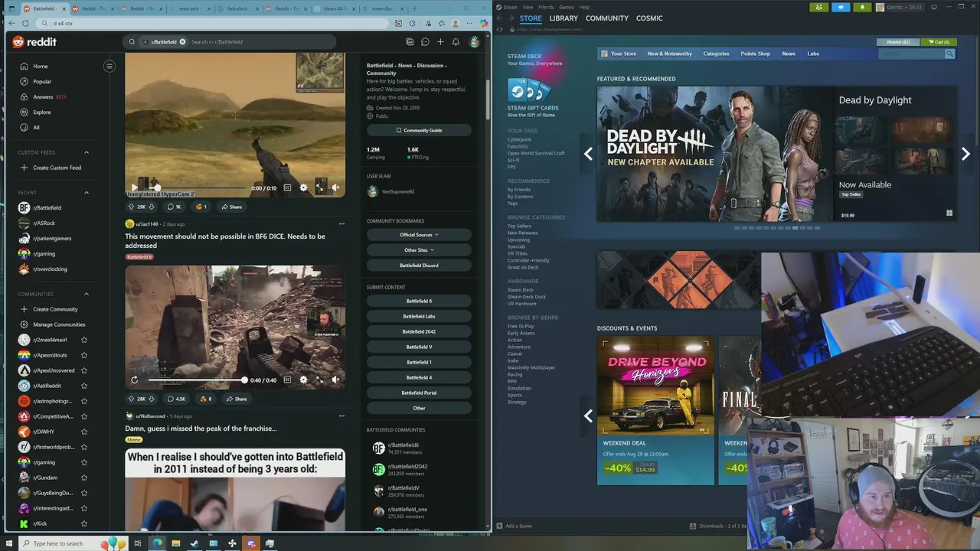Switch to Steam COMMUNITY tab
The image size is (980, 551).
607,18
